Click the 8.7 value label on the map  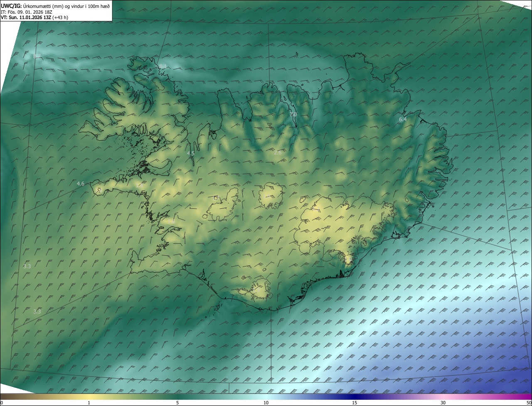37,56
